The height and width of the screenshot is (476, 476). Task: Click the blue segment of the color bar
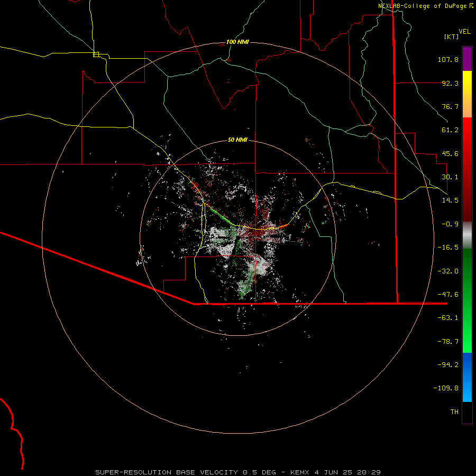(x=467, y=377)
